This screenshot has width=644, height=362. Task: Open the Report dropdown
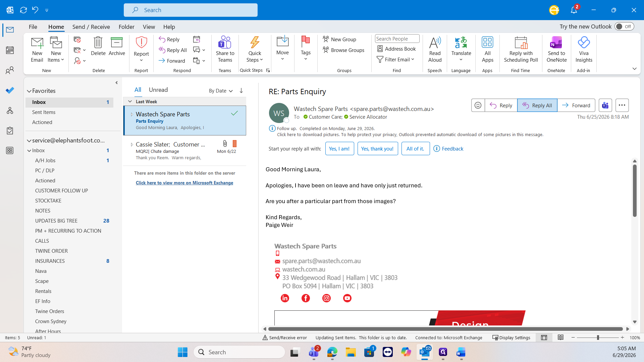141,50
